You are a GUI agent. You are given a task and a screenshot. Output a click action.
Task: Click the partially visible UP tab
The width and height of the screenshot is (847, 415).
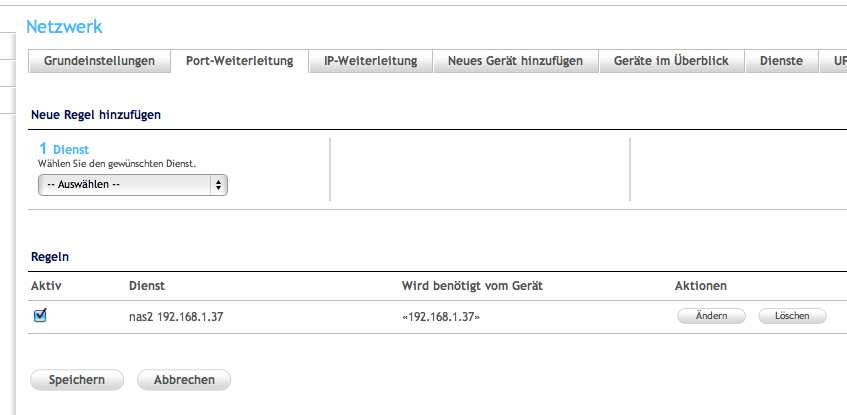click(x=833, y=61)
